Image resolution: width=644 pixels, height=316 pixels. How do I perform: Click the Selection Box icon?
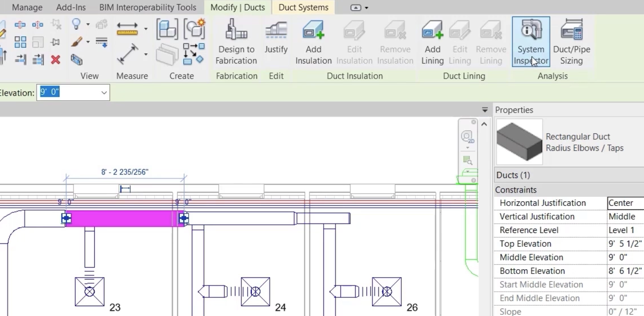coord(76,60)
